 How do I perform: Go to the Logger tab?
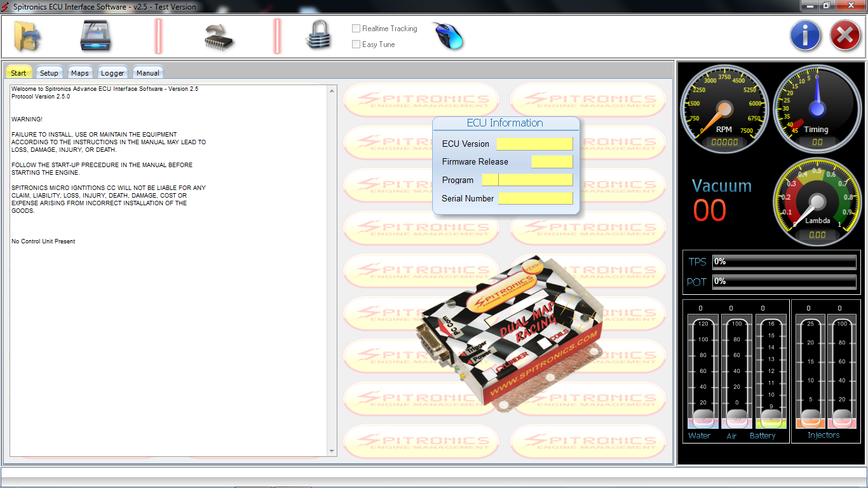(112, 72)
